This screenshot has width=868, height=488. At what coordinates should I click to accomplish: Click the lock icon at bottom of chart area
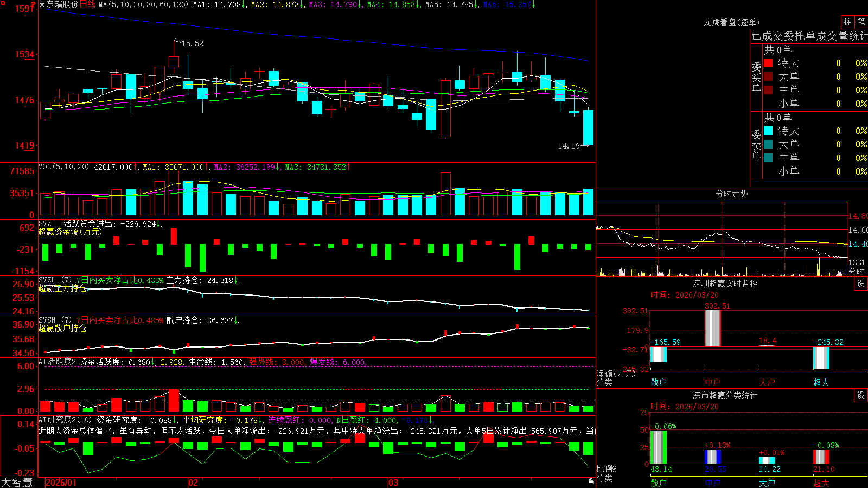pos(591,481)
